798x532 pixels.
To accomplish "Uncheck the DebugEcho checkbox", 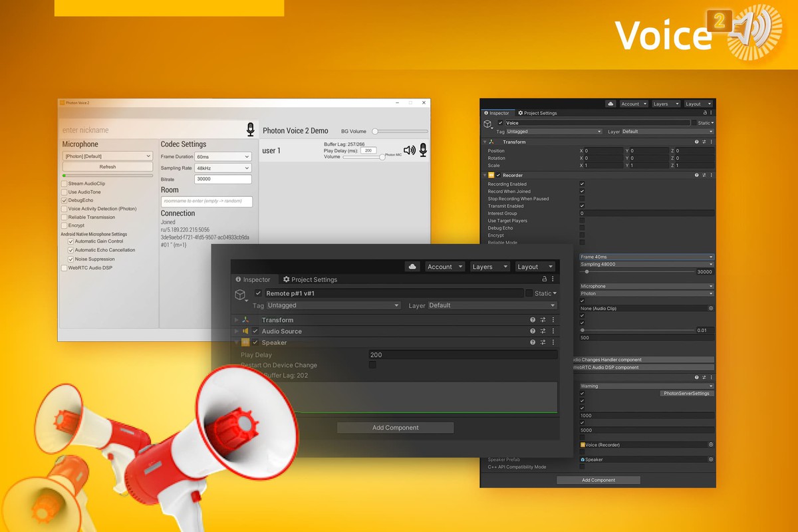I will pos(65,200).
